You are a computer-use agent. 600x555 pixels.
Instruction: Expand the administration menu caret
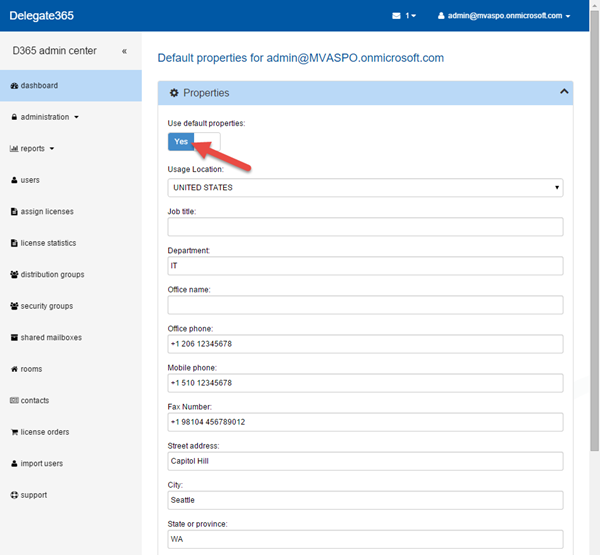[77, 117]
